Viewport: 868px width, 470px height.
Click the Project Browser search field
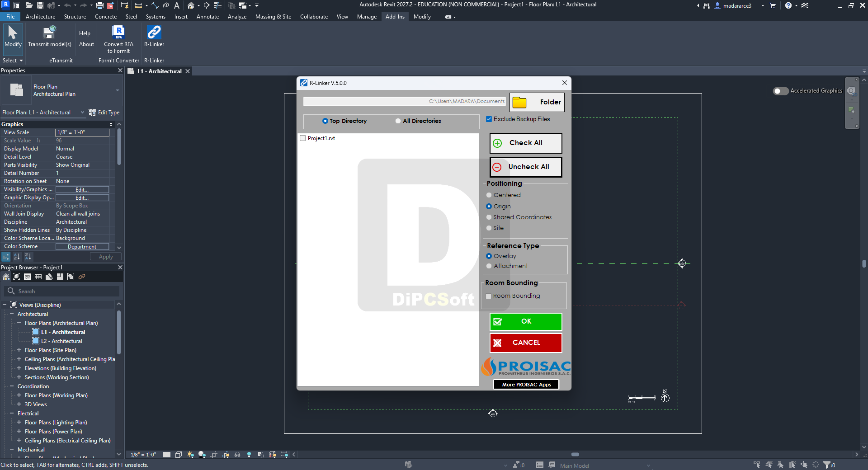(62, 291)
